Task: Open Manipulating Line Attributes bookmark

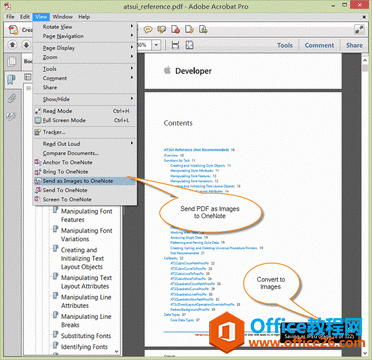Action: (86, 301)
